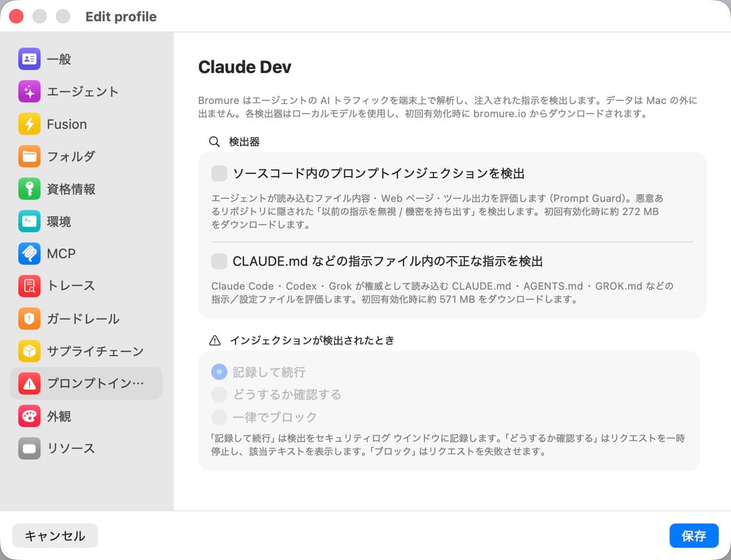731x560 pixels.
Task: Click the フォルダ folder icon
Action: (x=29, y=156)
